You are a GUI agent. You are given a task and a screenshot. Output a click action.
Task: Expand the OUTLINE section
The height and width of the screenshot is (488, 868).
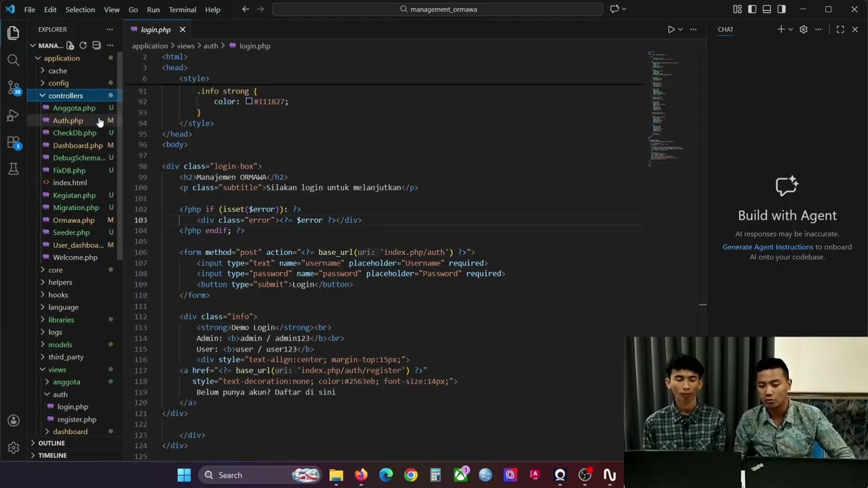75,443
